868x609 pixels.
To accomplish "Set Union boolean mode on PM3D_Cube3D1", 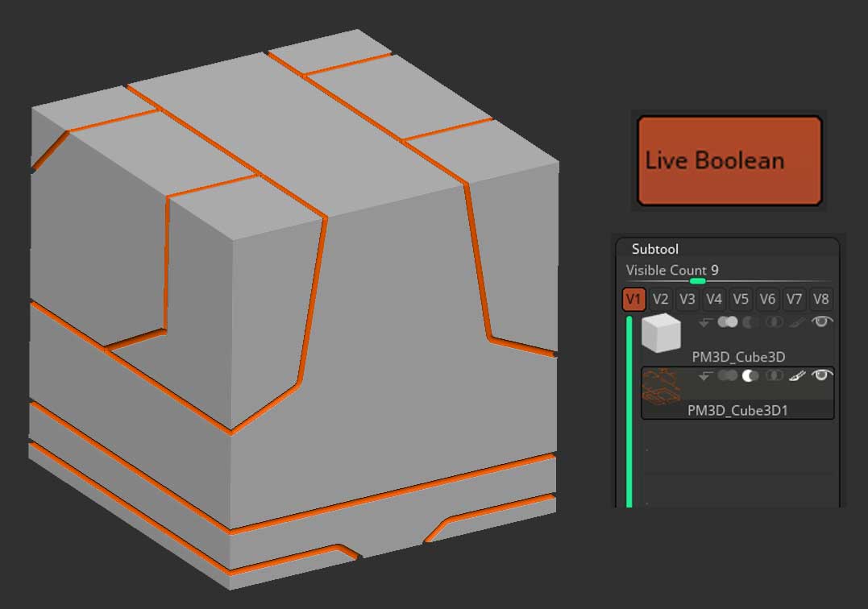I will [728, 376].
